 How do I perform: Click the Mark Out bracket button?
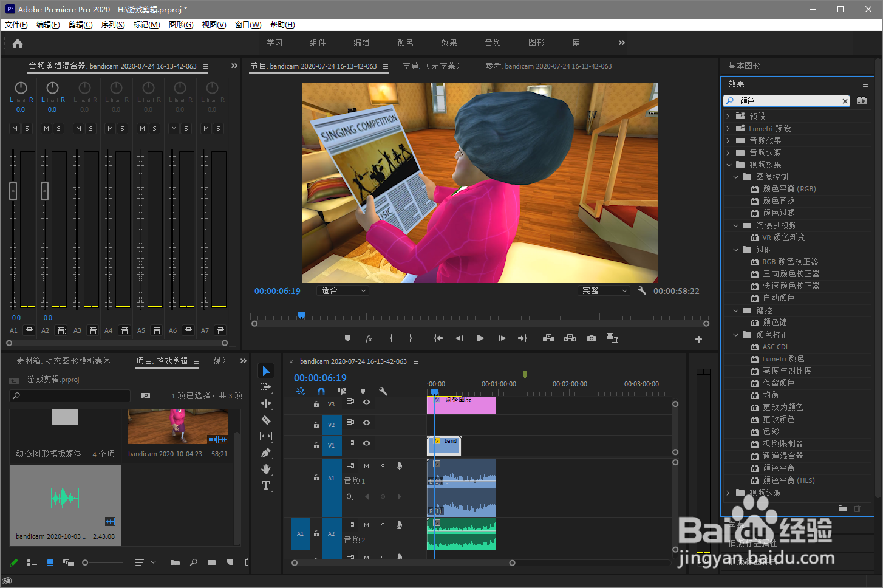pyautogui.click(x=411, y=338)
